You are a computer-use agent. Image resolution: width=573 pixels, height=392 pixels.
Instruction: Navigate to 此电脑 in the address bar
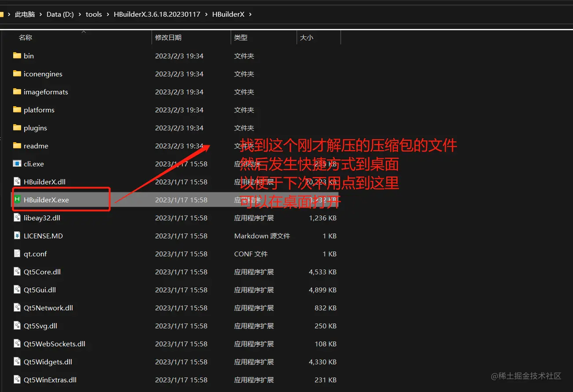point(25,14)
